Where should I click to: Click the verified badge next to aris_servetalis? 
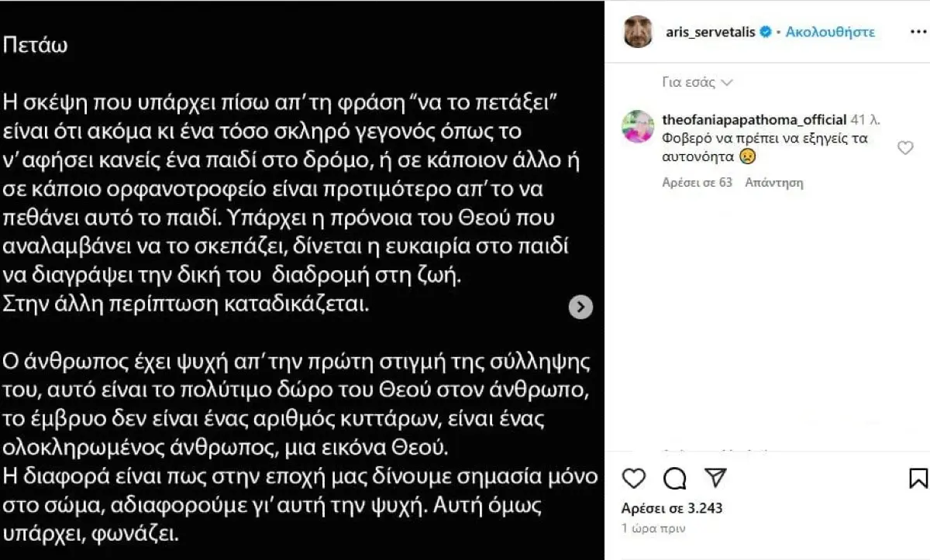[766, 32]
